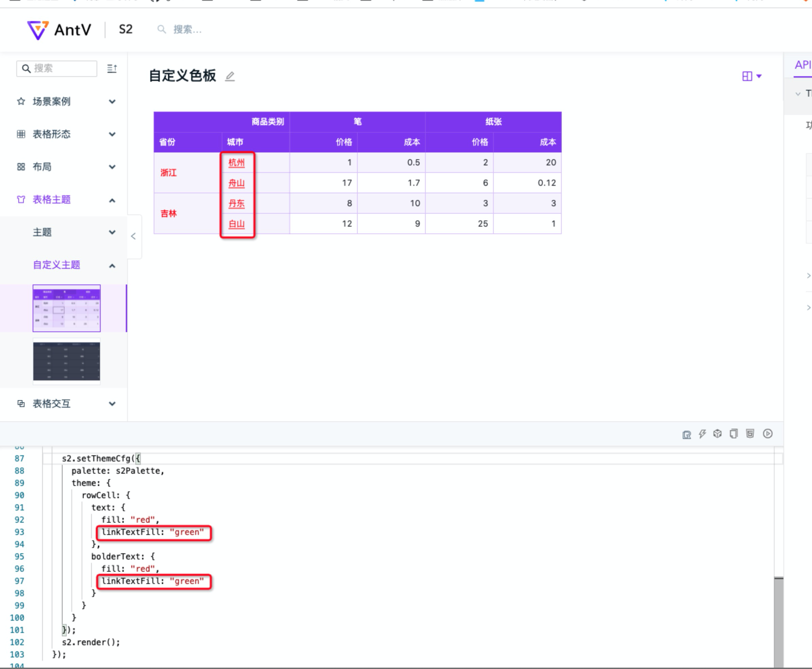Open demo in Riddle icon
The width and height of the screenshot is (812, 669).
pyautogui.click(x=687, y=434)
